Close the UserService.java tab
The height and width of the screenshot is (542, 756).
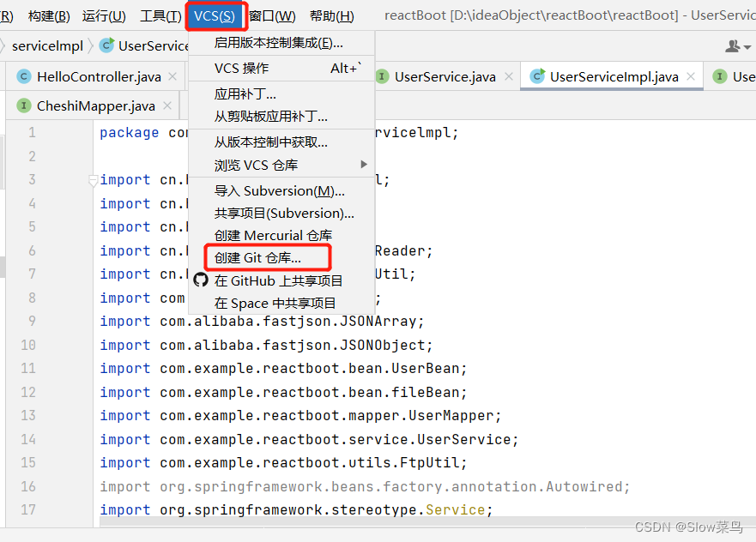509,76
